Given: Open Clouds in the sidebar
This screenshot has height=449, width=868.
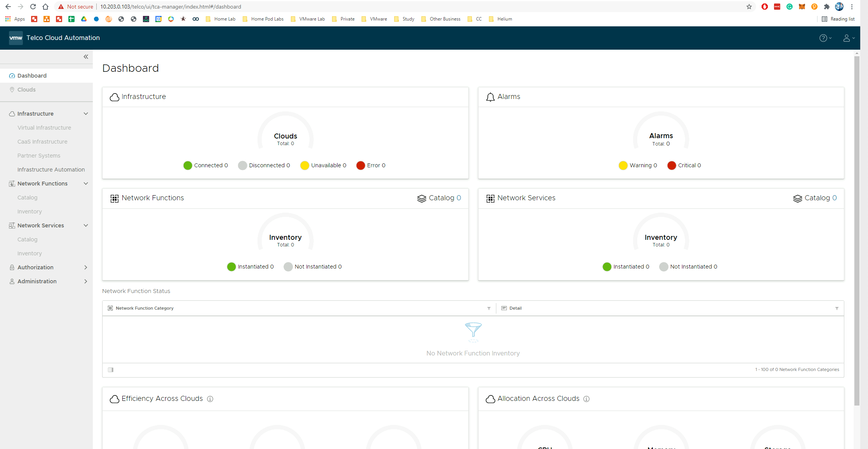Looking at the screenshot, I should (x=26, y=90).
